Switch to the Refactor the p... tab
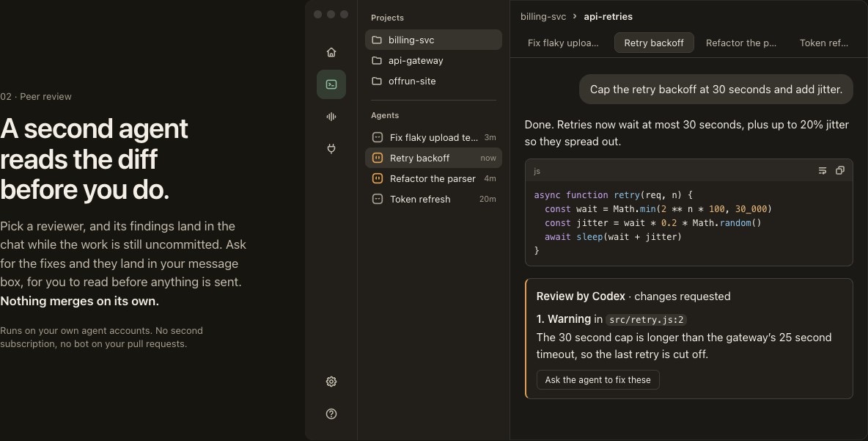Screen dimensions: 868x441 tap(740, 43)
